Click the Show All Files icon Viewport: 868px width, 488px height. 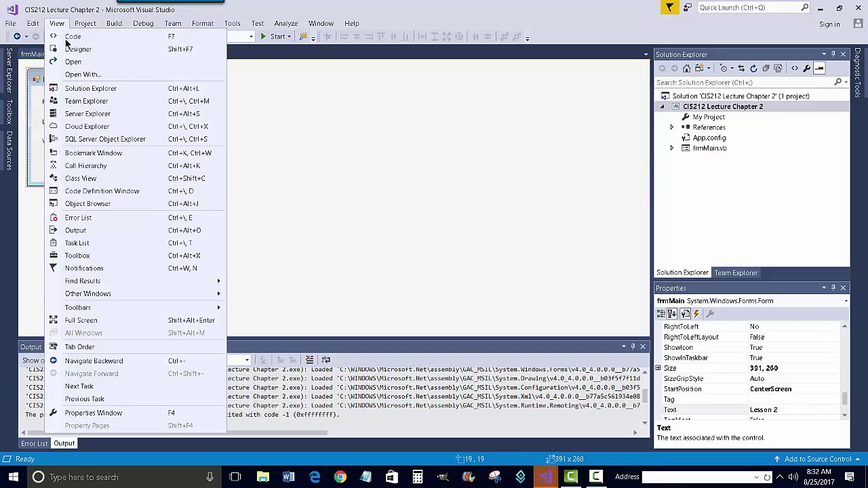tap(778, 68)
